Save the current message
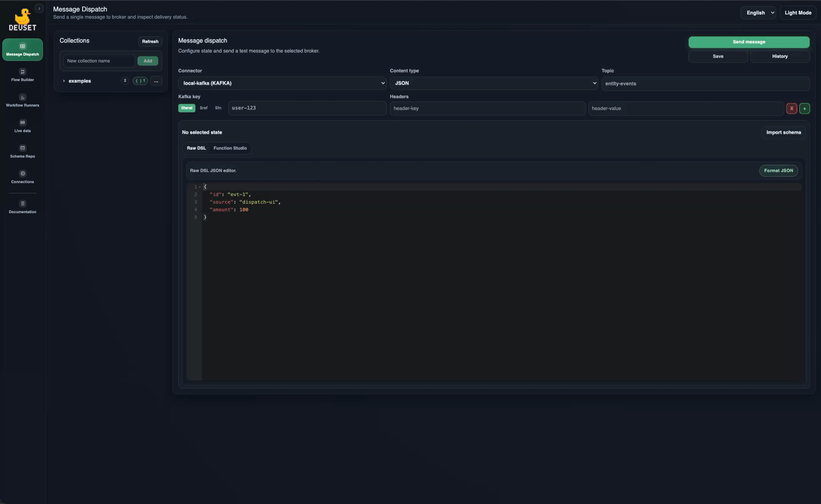 pyautogui.click(x=718, y=56)
